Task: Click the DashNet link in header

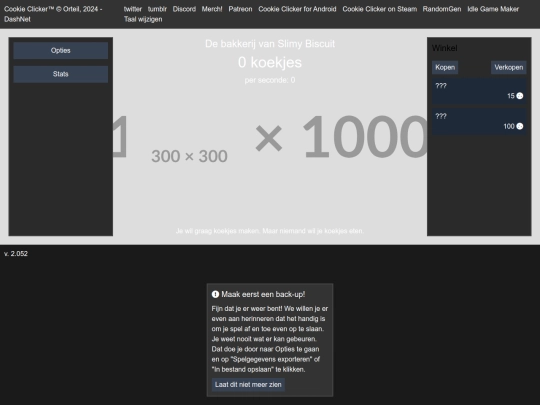Action: pyautogui.click(x=17, y=19)
